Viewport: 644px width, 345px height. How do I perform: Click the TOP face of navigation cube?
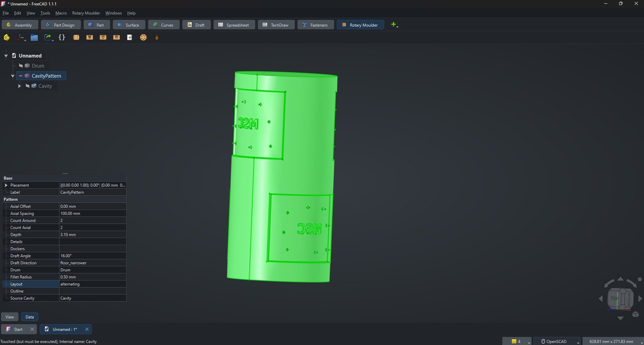614,299
